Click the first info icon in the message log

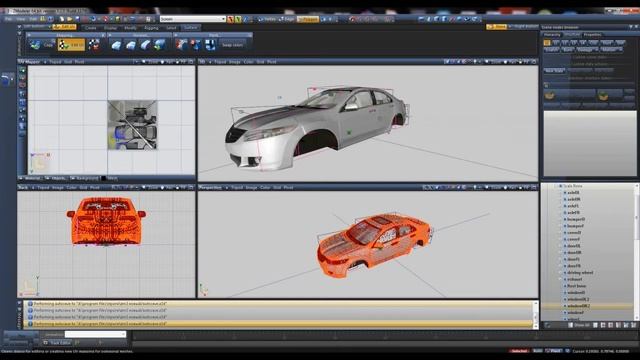(30, 304)
